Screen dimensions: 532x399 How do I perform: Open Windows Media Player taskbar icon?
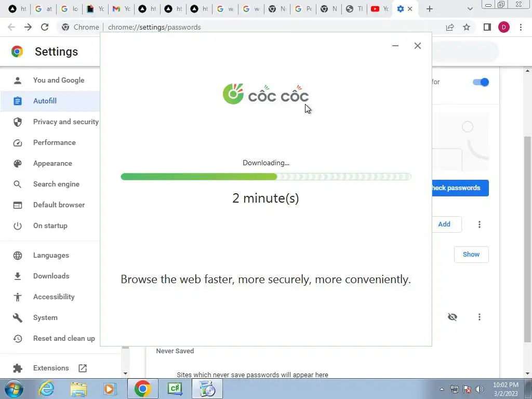110,389
